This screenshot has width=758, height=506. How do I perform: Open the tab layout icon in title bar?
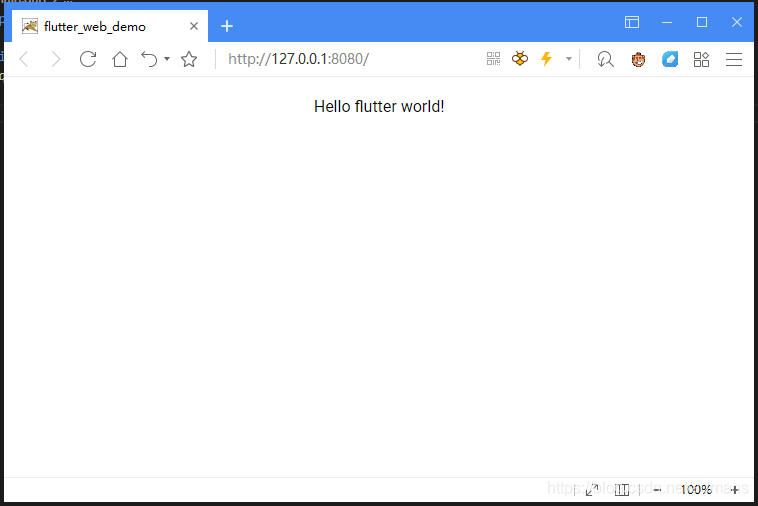click(632, 22)
